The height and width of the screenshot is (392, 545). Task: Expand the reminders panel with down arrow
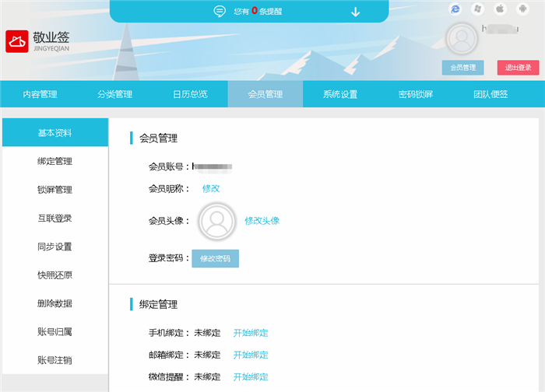point(356,11)
